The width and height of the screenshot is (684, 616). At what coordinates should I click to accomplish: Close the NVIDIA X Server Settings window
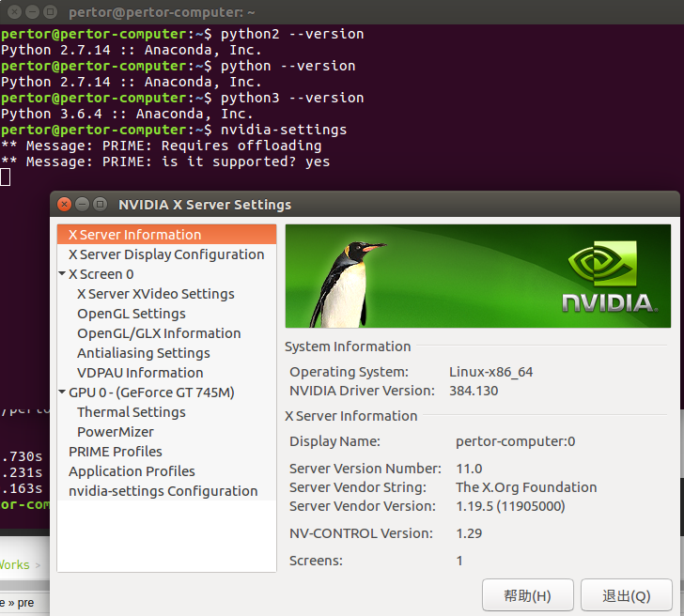(x=64, y=205)
